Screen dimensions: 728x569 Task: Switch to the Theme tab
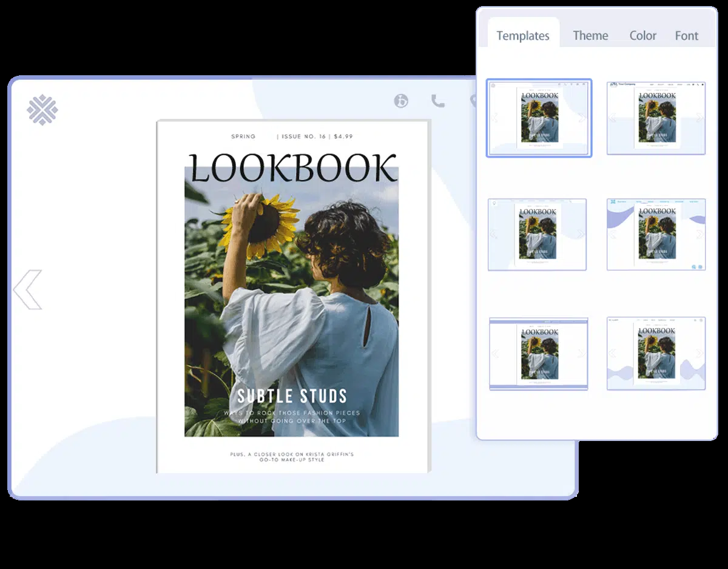click(x=590, y=36)
